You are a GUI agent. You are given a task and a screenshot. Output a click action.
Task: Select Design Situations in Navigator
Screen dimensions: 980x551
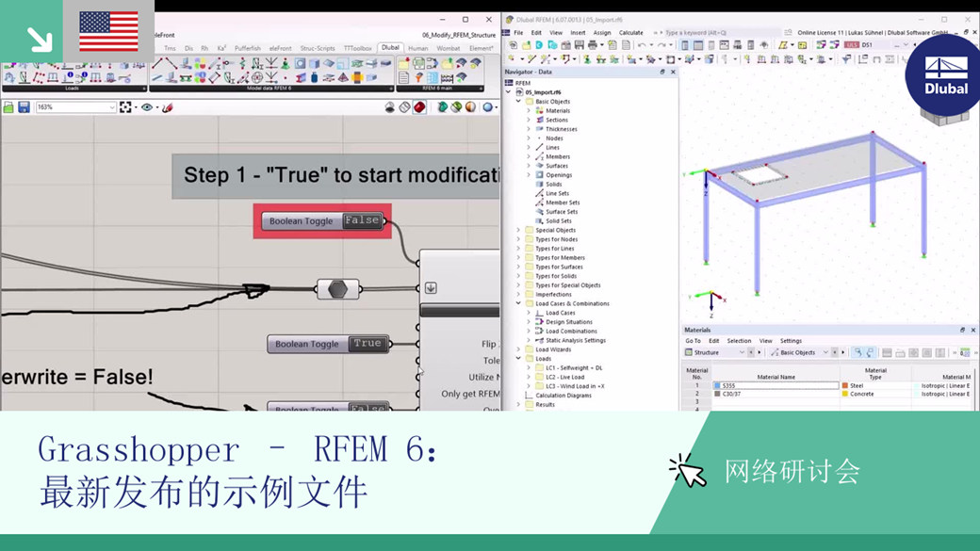coord(569,322)
